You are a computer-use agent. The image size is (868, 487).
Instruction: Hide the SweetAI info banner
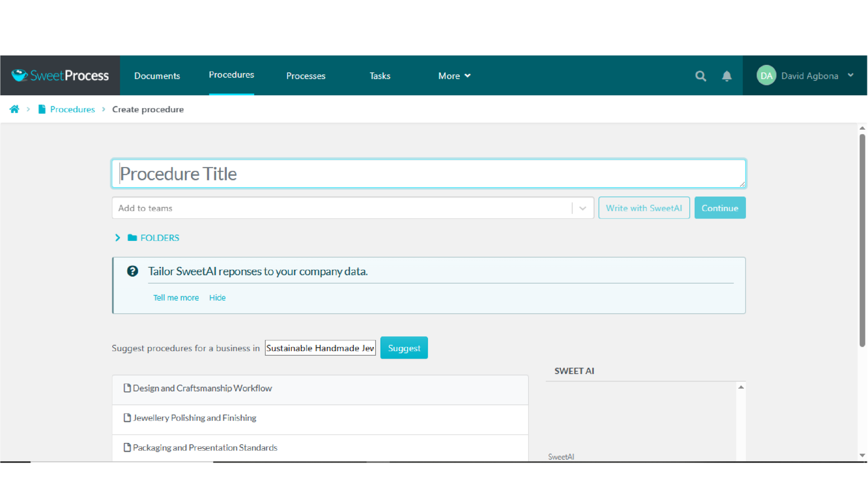pos(217,298)
